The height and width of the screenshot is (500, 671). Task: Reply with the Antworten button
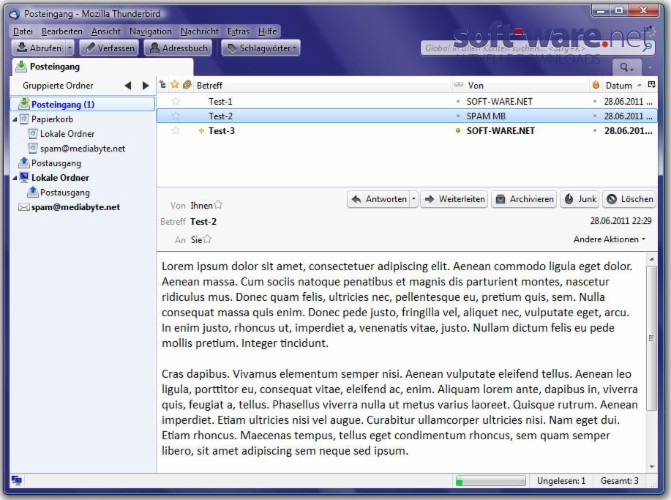pyautogui.click(x=379, y=199)
